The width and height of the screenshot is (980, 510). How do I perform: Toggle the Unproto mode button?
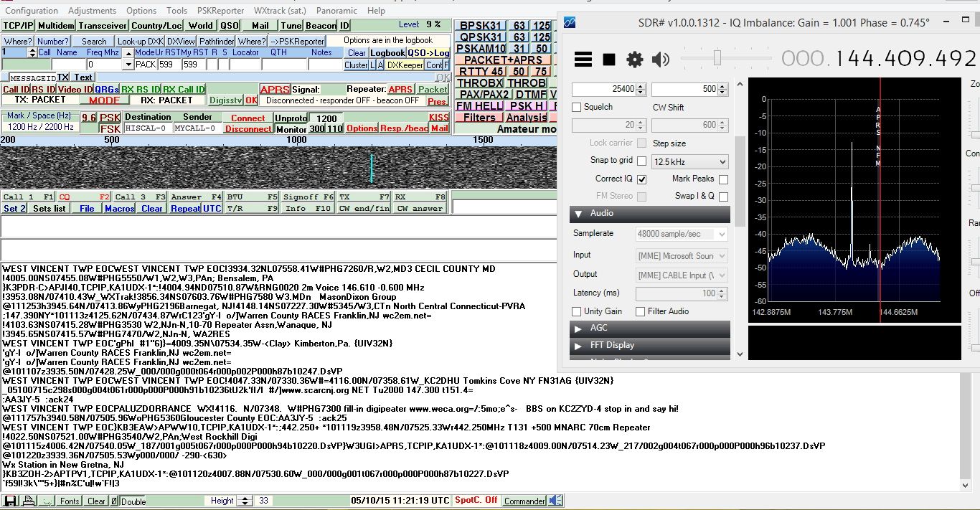click(x=291, y=118)
